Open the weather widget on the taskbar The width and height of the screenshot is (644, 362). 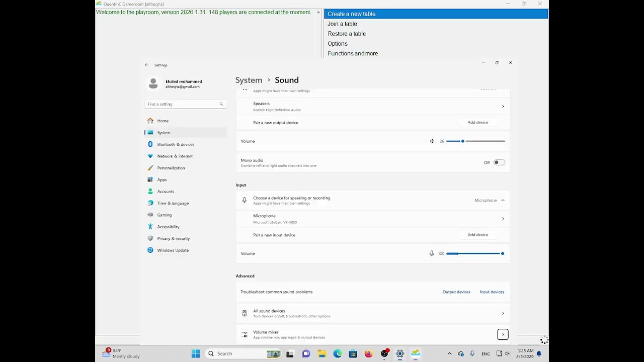(121, 353)
